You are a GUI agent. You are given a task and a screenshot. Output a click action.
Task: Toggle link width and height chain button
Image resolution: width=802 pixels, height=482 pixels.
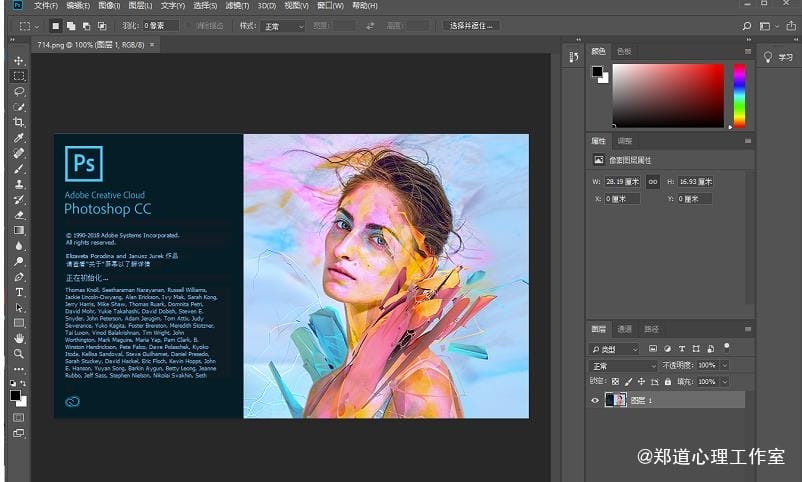coord(653,182)
